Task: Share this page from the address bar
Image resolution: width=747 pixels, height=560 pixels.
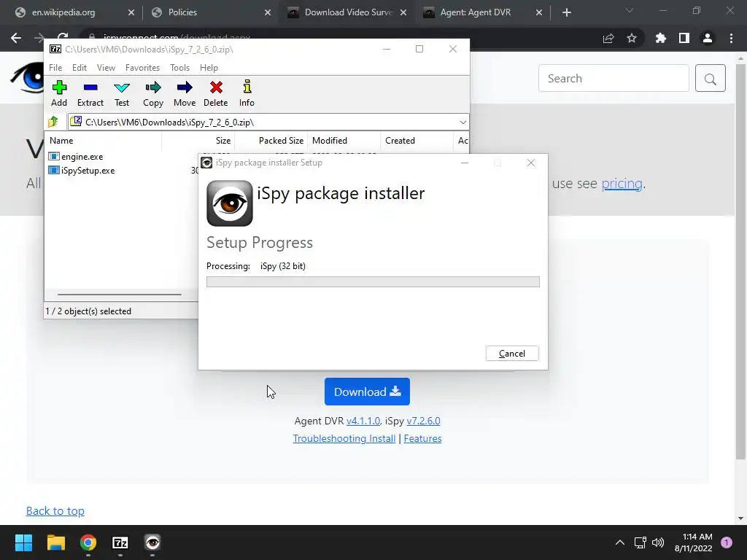Action: click(608, 38)
